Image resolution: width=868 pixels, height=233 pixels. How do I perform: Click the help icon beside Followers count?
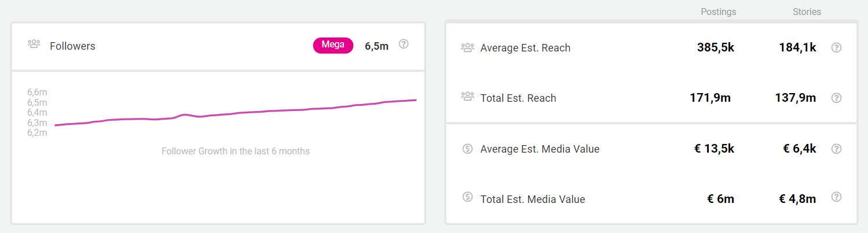click(404, 44)
